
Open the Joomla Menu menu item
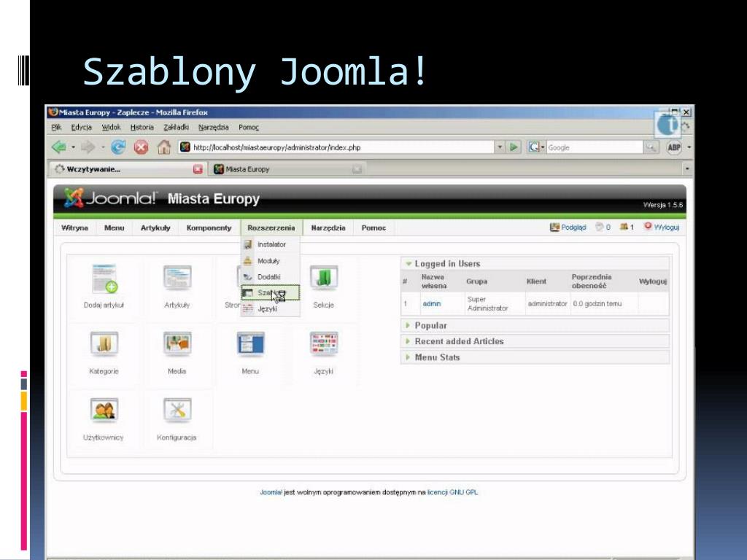(115, 227)
